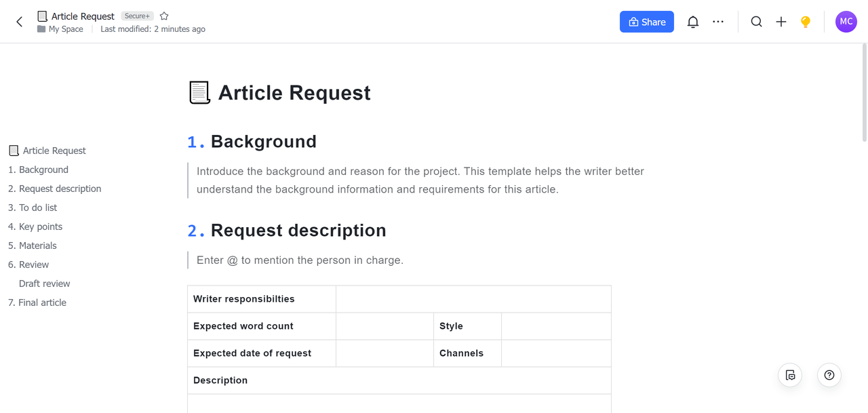This screenshot has height=413, width=868.
Task: Click the plus icon to create new
Action: [x=781, y=22]
